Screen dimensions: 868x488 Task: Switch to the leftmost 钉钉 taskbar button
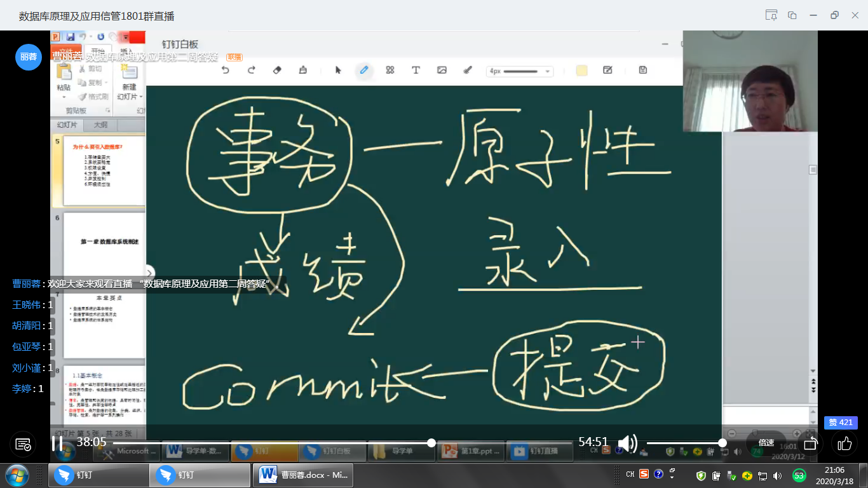98,475
